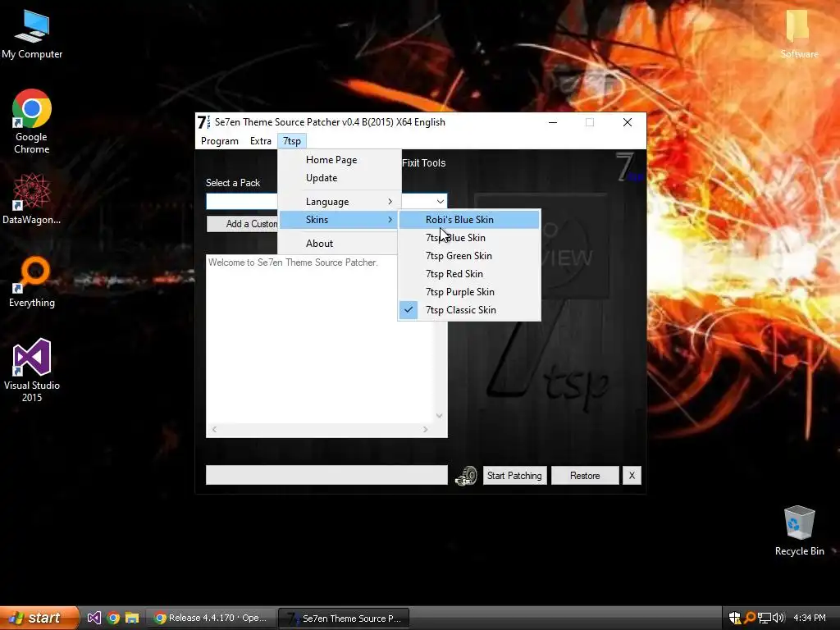Click the Start Patching button
The image size is (840, 630).
point(514,475)
